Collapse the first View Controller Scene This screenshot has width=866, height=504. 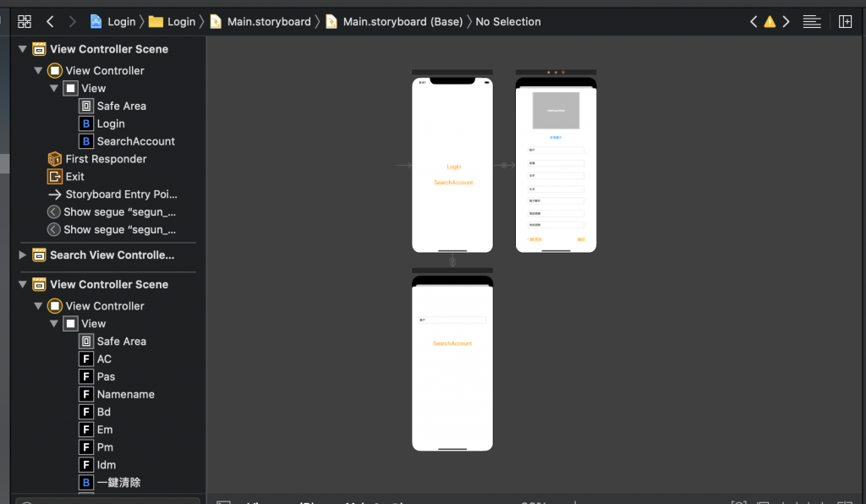[x=23, y=49]
